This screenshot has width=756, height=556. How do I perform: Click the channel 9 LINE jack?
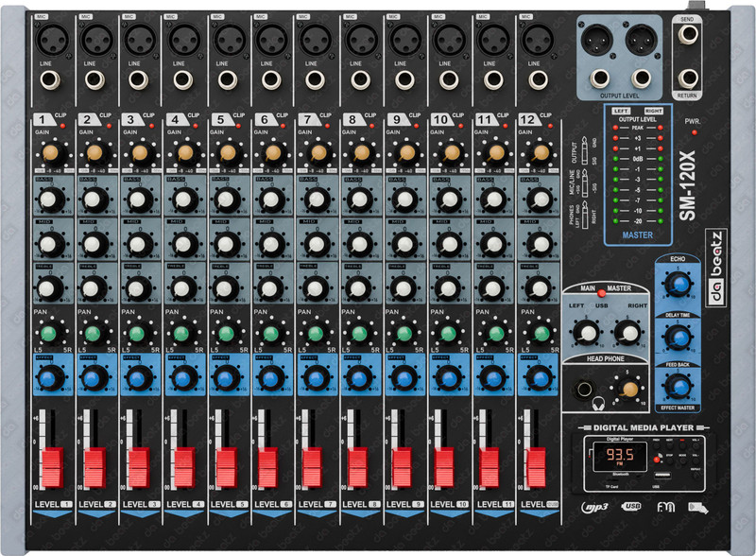pyautogui.click(x=404, y=80)
